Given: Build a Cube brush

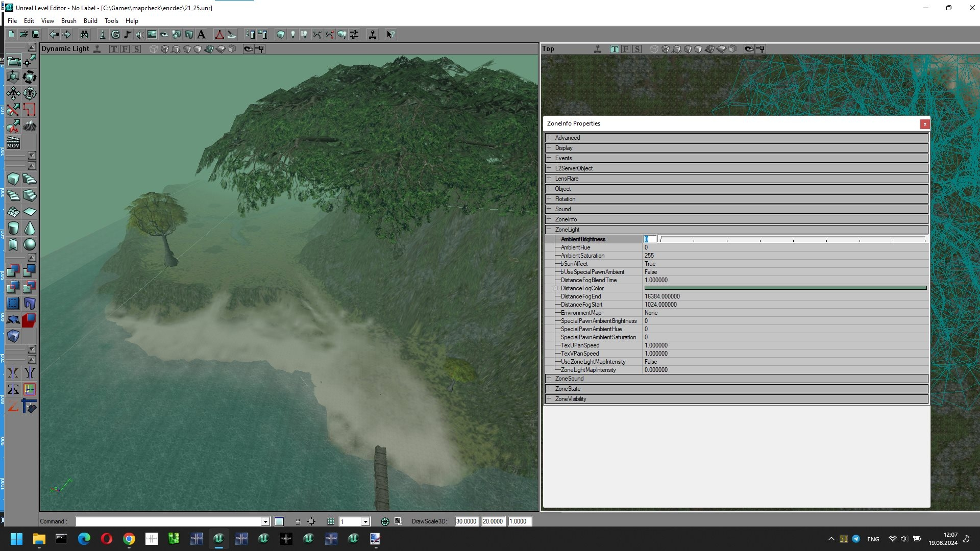Looking at the screenshot, I should coord(13,179).
